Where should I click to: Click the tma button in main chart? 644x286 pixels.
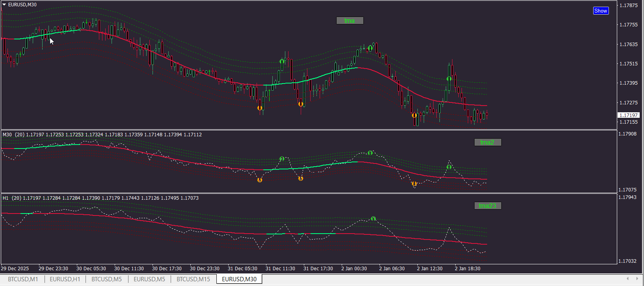click(350, 20)
